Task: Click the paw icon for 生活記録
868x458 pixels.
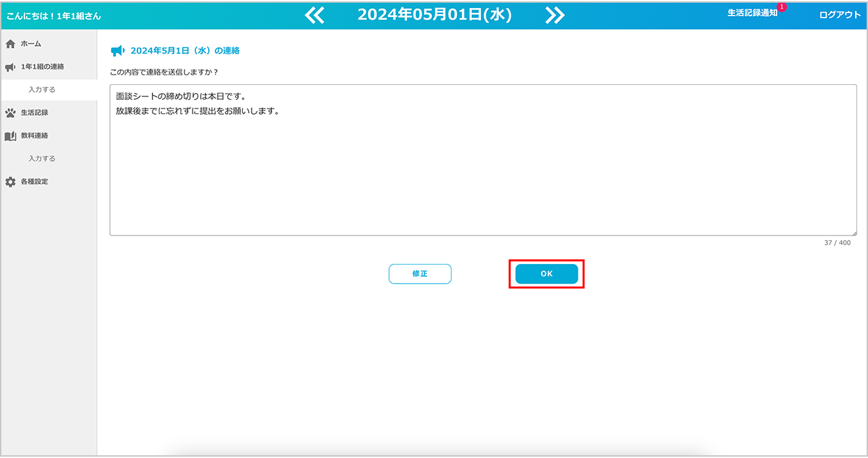Action: 10,113
